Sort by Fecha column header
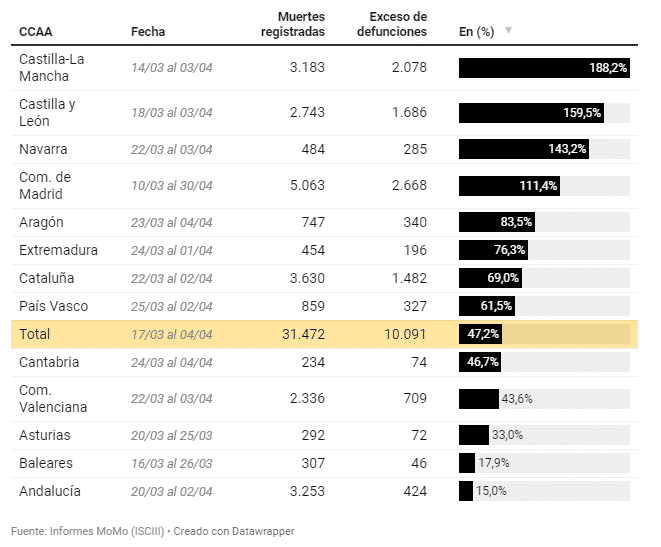 click(148, 31)
